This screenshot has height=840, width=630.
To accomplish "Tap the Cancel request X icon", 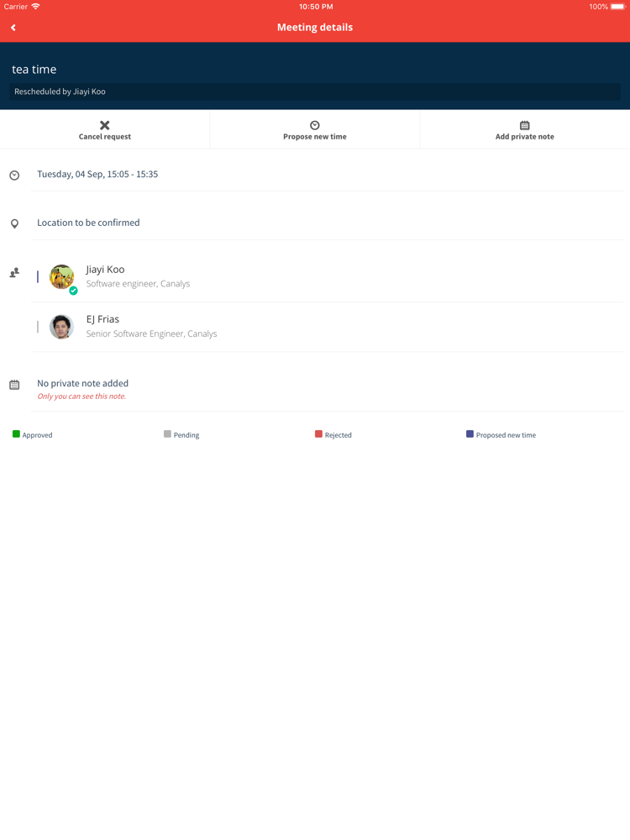I will click(105, 125).
